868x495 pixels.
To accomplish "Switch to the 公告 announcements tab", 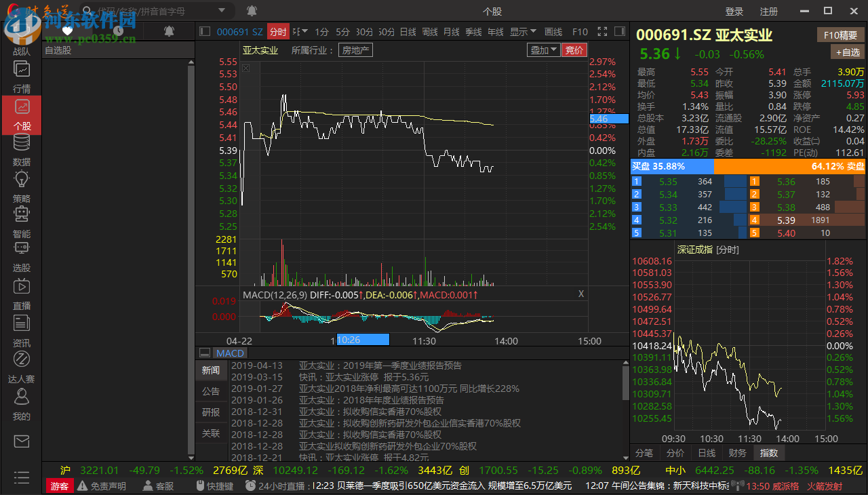I will (x=211, y=391).
